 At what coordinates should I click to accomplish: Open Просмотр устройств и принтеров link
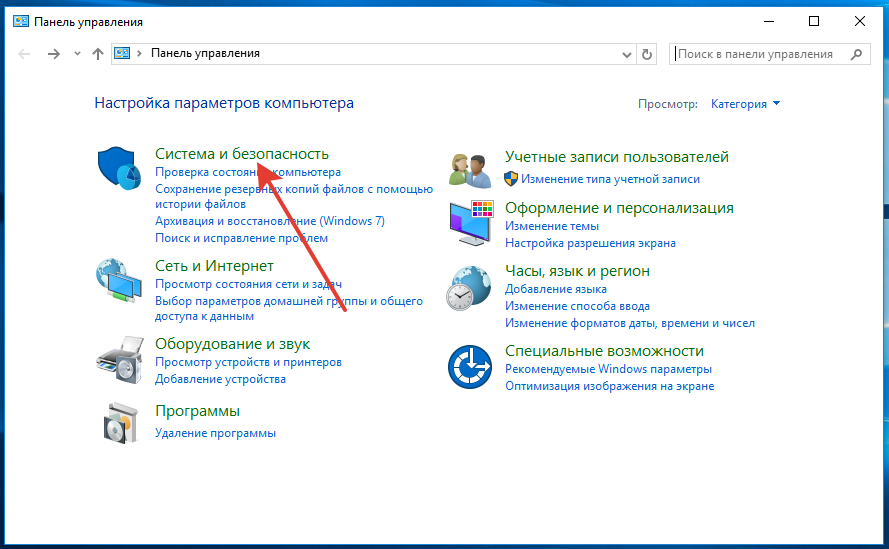point(248,362)
